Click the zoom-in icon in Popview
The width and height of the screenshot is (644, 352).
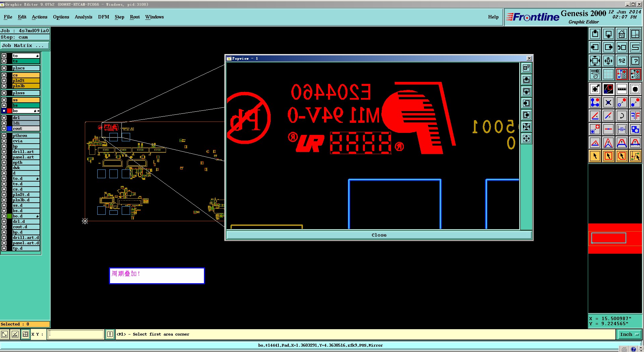pos(526,127)
